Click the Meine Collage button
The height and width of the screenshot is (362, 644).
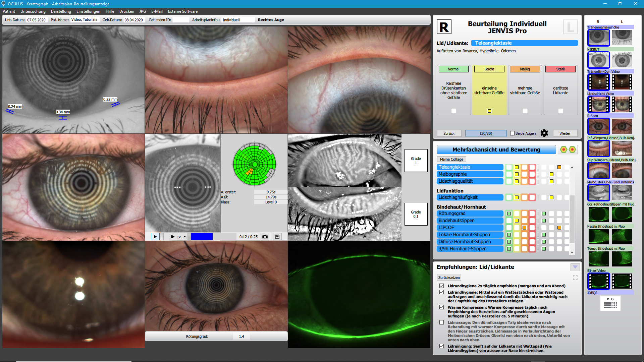(x=451, y=159)
